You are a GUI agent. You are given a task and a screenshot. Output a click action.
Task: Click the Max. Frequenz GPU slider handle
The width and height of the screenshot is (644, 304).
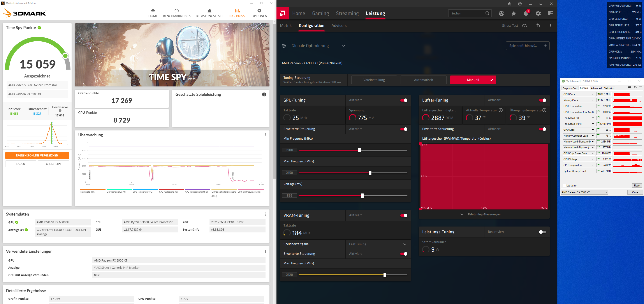click(x=370, y=173)
